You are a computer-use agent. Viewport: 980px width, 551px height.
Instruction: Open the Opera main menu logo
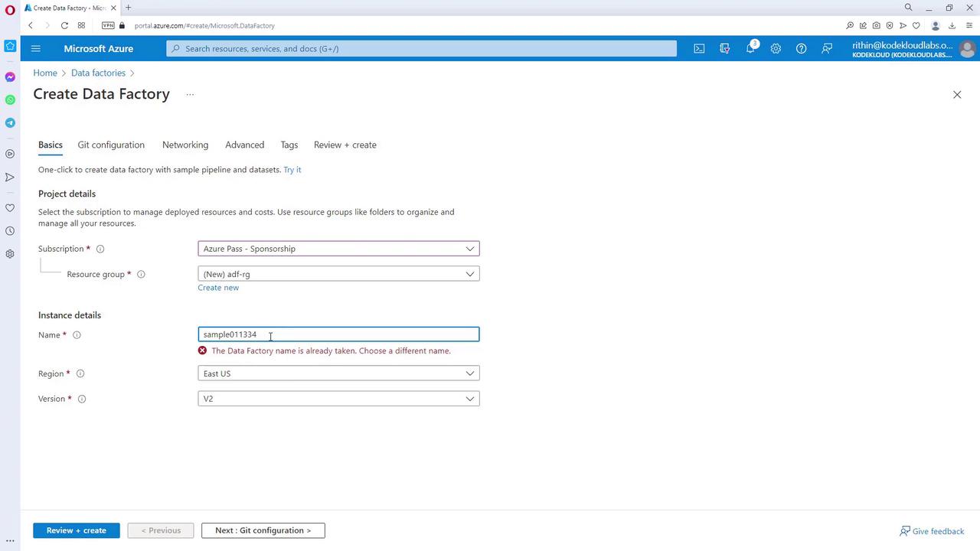click(x=10, y=10)
